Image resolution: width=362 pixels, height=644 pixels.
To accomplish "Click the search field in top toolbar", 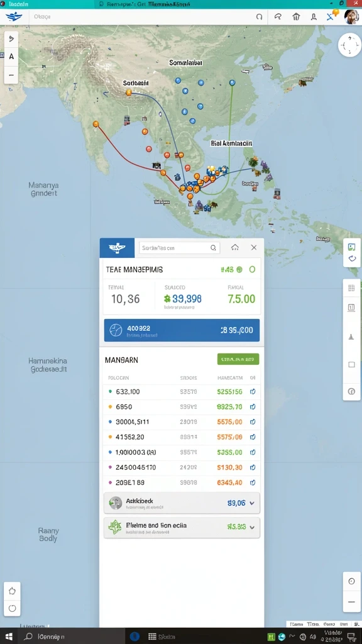I will [140, 17].
